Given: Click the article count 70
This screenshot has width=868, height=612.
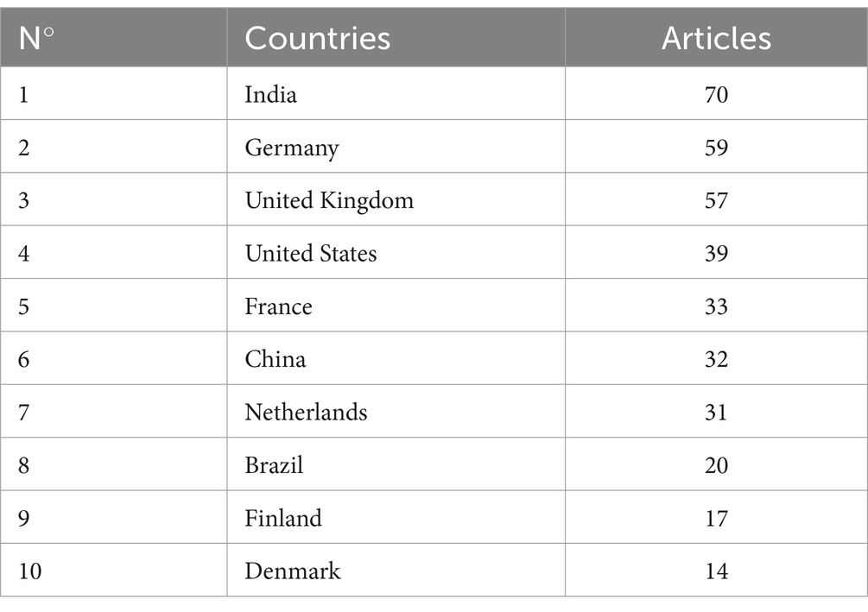Looking at the screenshot, I should pyautogui.click(x=716, y=95).
